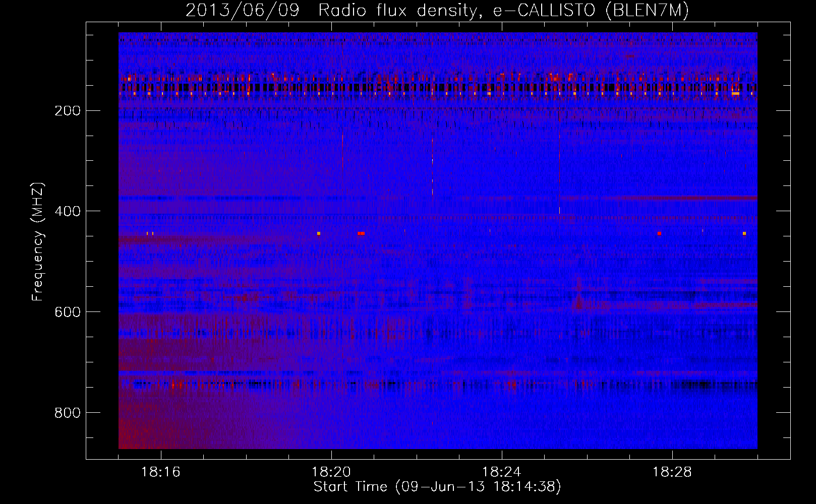Click the 18:24 time tick label
The image size is (816, 504).
(x=502, y=472)
